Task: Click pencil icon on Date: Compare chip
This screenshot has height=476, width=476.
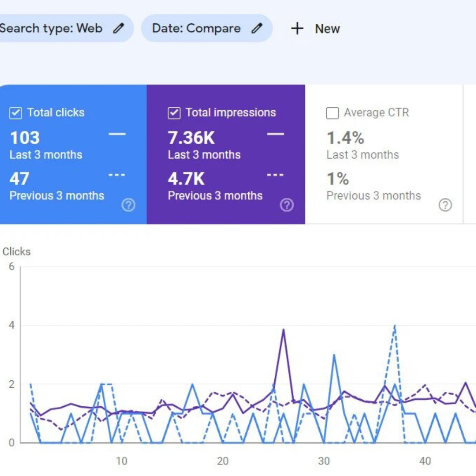Action: click(x=257, y=28)
